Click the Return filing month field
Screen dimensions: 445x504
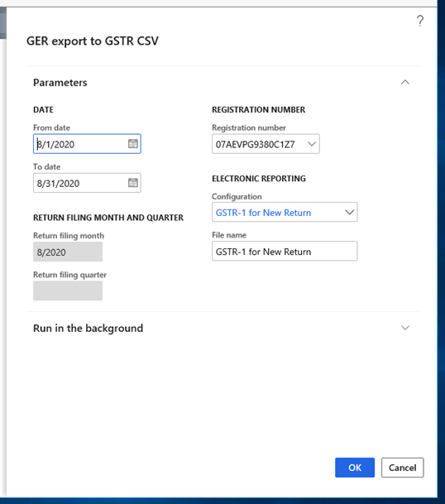pyautogui.click(x=68, y=252)
